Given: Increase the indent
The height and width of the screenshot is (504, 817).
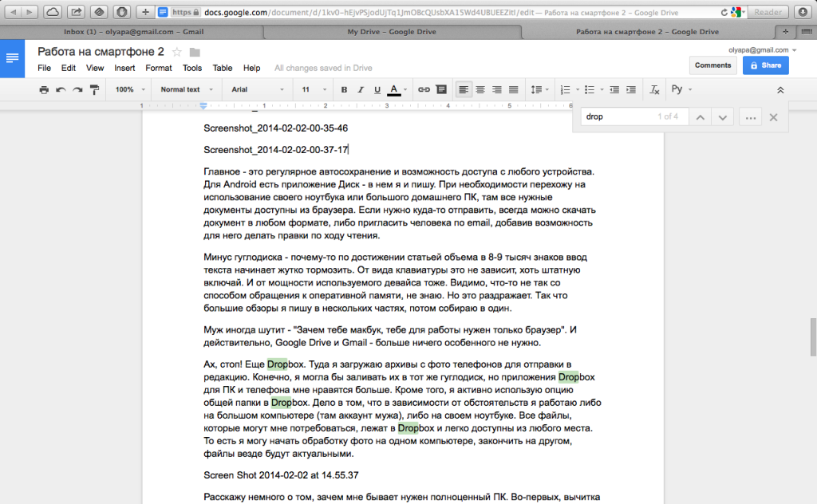Looking at the screenshot, I should [x=631, y=89].
